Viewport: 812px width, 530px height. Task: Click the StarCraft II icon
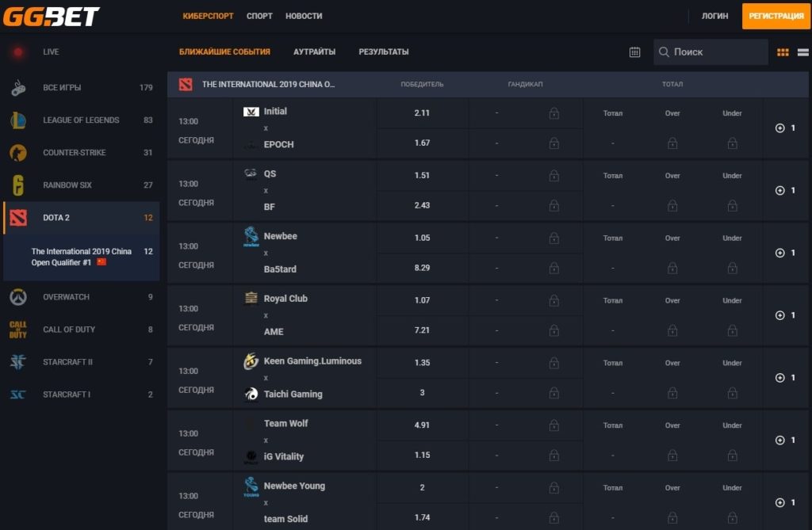click(18, 362)
